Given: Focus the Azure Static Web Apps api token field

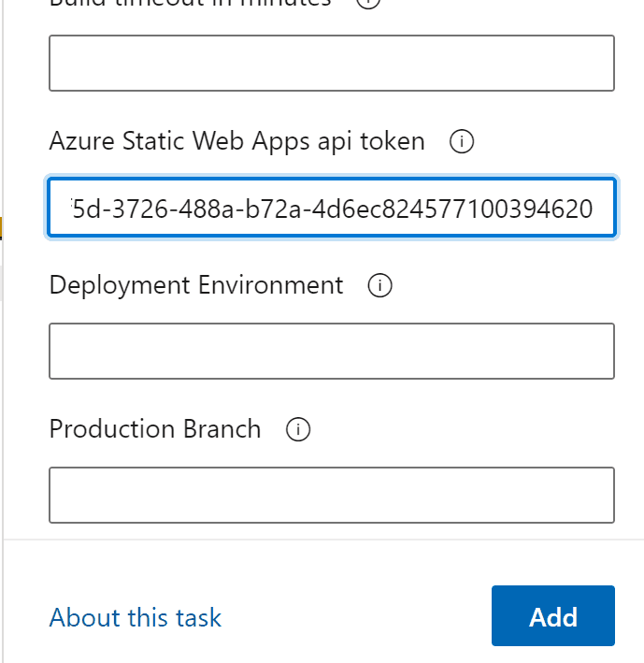Looking at the screenshot, I should (x=332, y=208).
